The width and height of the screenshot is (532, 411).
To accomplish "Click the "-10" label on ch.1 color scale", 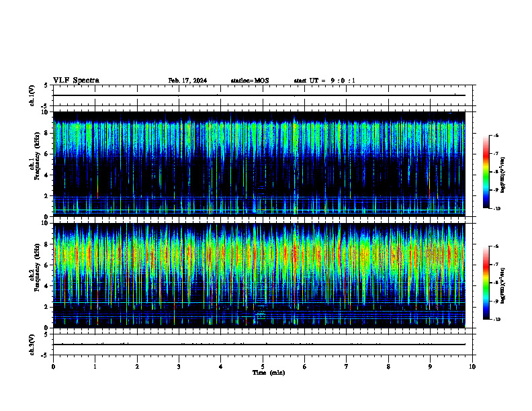I will tap(497, 209).
